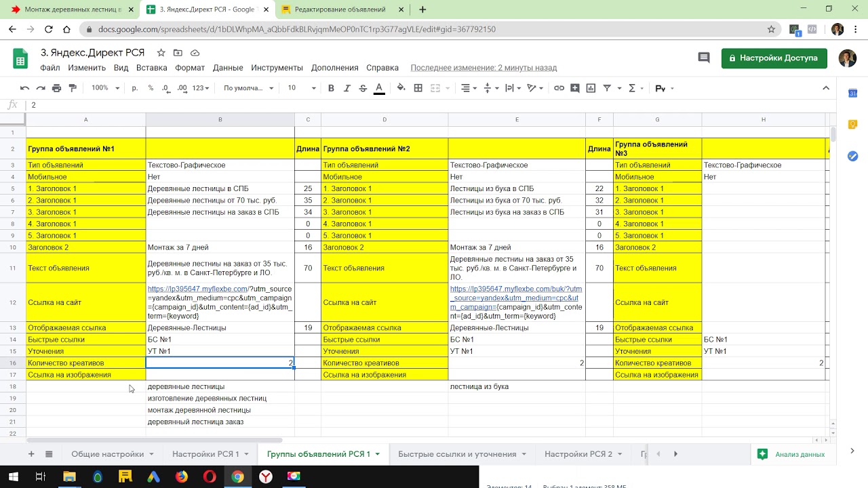This screenshot has width=868, height=488.
Task: Click the insert chart icon
Action: click(x=591, y=88)
